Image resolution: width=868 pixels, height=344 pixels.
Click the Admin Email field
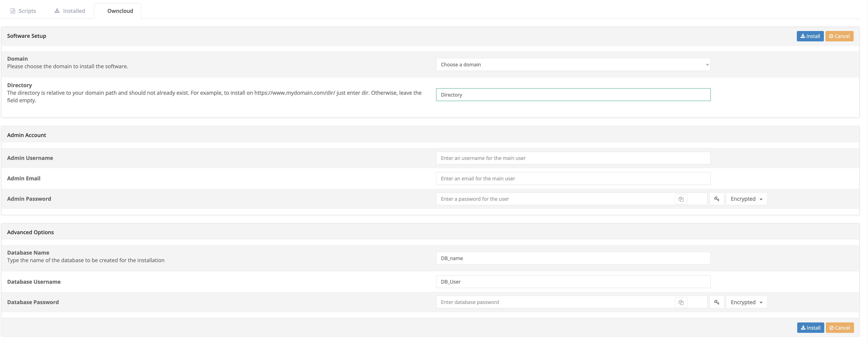click(573, 178)
